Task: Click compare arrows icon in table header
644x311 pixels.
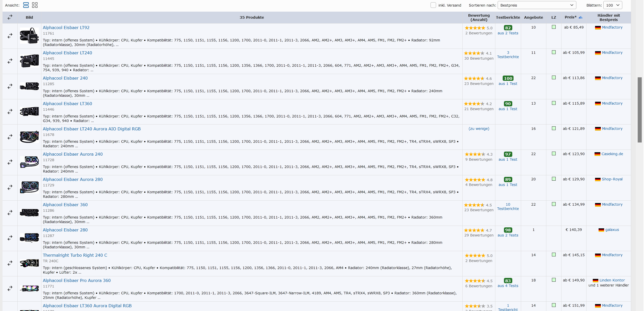Action: [10, 17]
